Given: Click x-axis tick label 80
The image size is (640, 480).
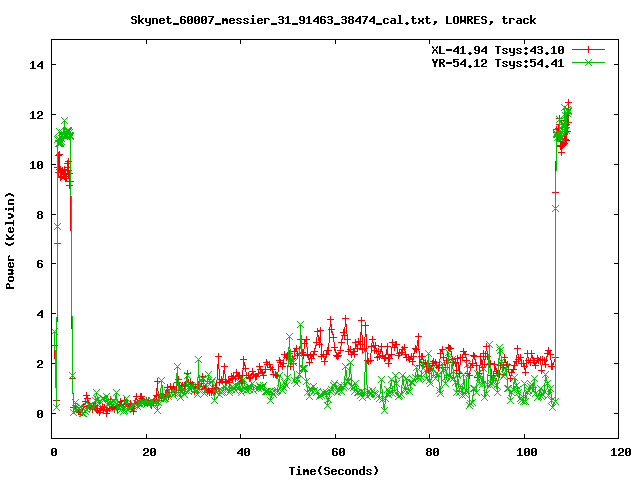Looking at the screenshot, I should 432,452.
